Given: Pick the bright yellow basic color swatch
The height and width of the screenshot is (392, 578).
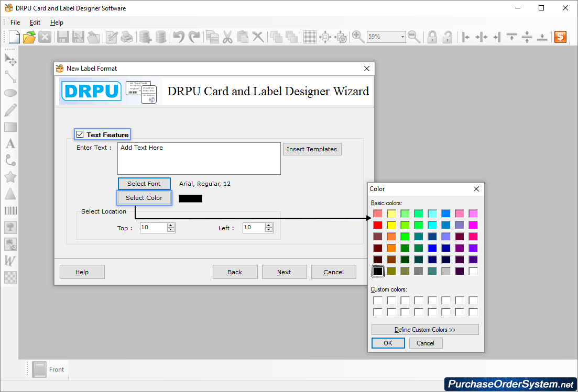Looking at the screenshot, I should coord(391,225).
